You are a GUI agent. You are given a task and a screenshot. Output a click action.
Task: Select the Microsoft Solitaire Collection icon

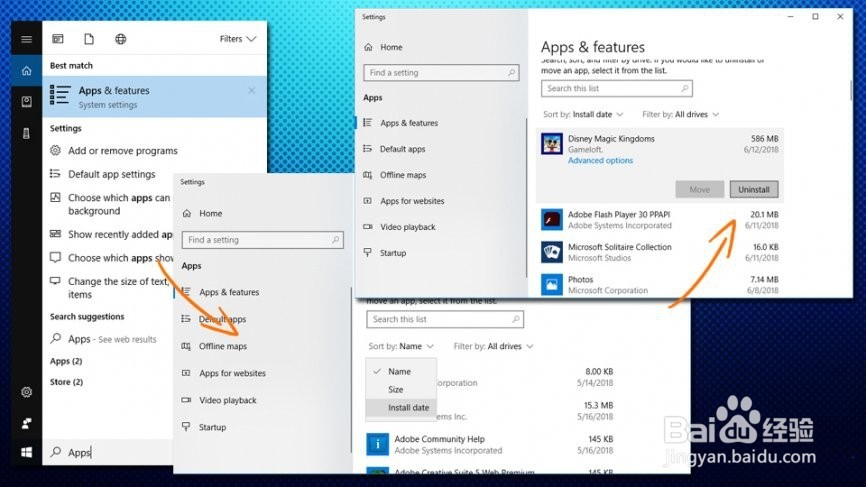click(x=551, y=252)
